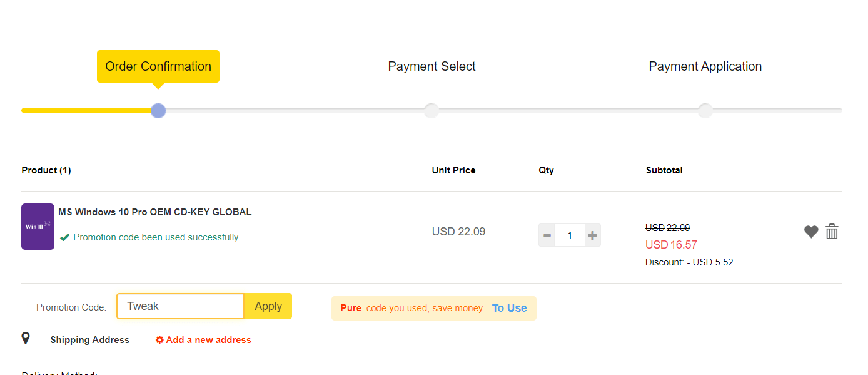Click the heart wishlist icon
Viewport: 868px width, 375px height.
coord(811,232)
